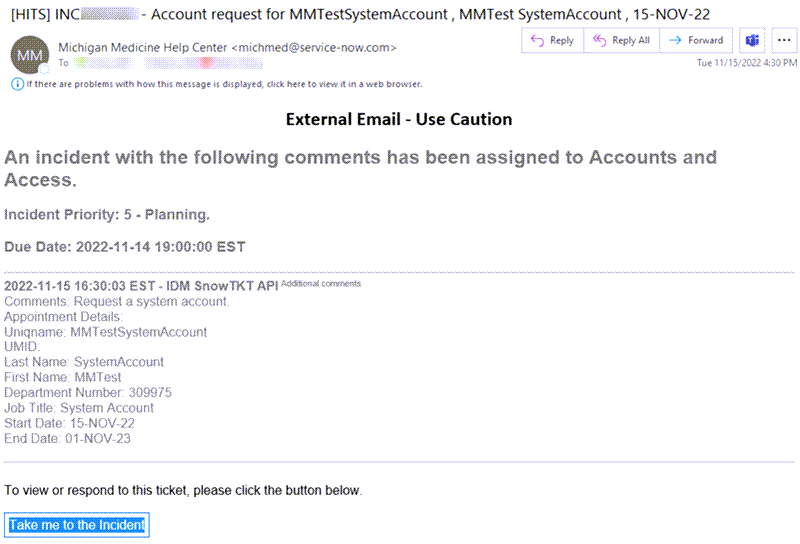The image size is (800, 544).
Task: Click the Incident Priority line
Action: 107,215
